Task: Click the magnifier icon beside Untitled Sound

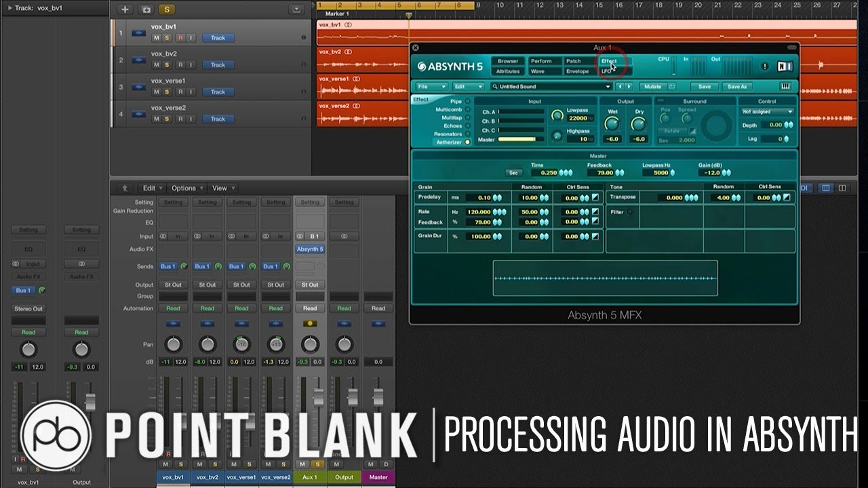Action: tap(496, 87)
